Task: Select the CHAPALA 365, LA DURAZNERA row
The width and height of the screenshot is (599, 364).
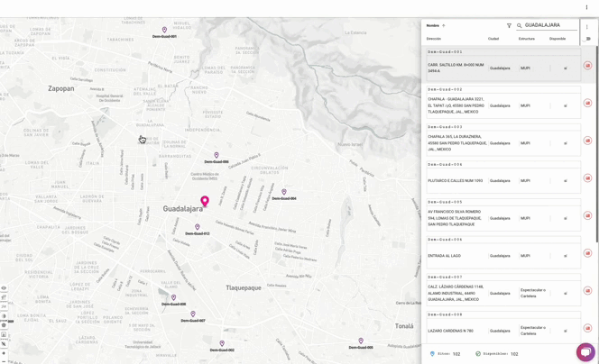Action: [x=503, y=142]
